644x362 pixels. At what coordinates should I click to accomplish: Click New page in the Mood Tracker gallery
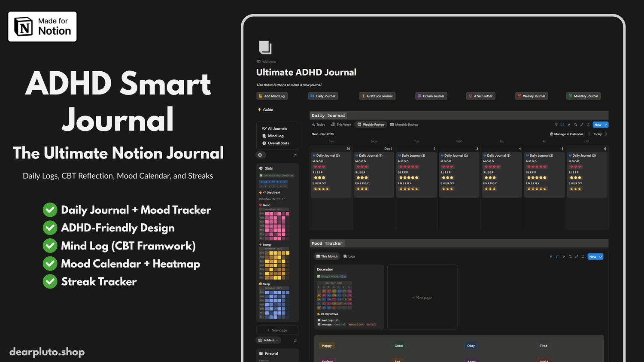[422, 297]
